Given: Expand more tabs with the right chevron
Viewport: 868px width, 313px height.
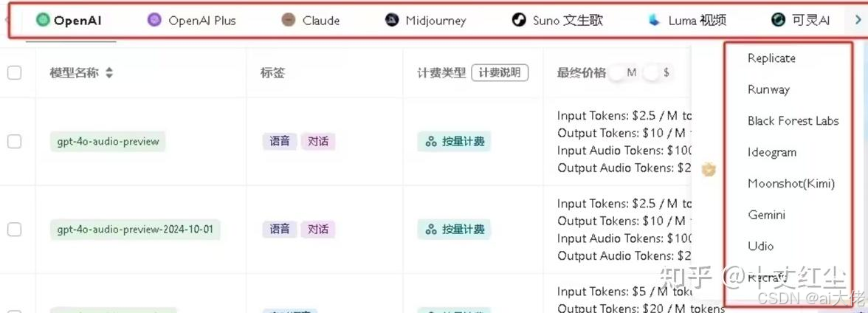Looking at the screenshot, I should [x=858, y=21].
